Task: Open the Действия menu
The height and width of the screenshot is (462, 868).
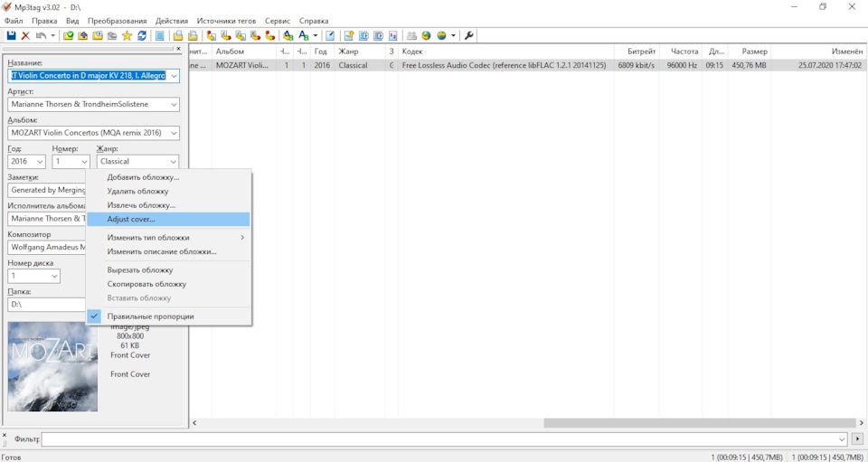Action: 172,21
